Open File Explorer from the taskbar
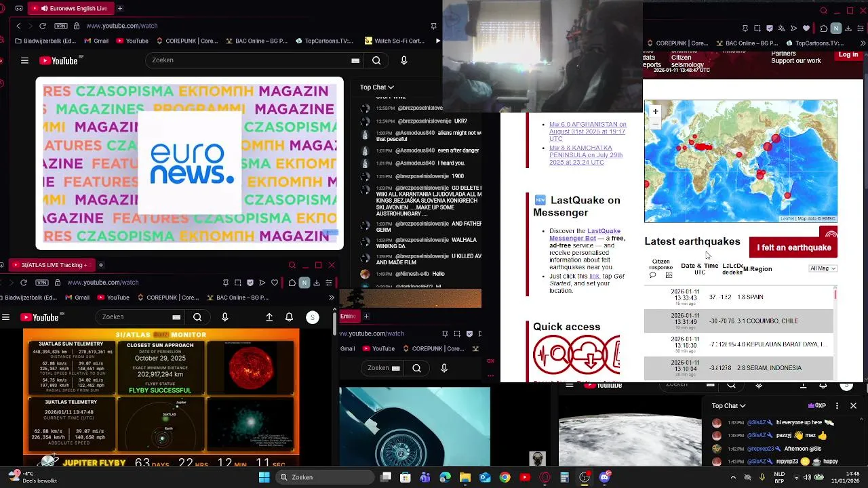This screenshot has height=488, width=868. pyautogui.click(x=465, y=477)
